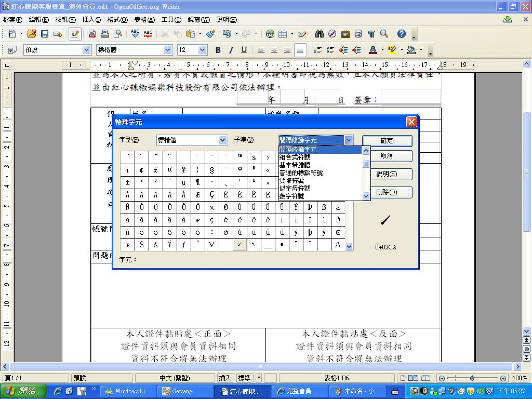
Task: Click the Export as PDF icon
Action: (92, 34)
